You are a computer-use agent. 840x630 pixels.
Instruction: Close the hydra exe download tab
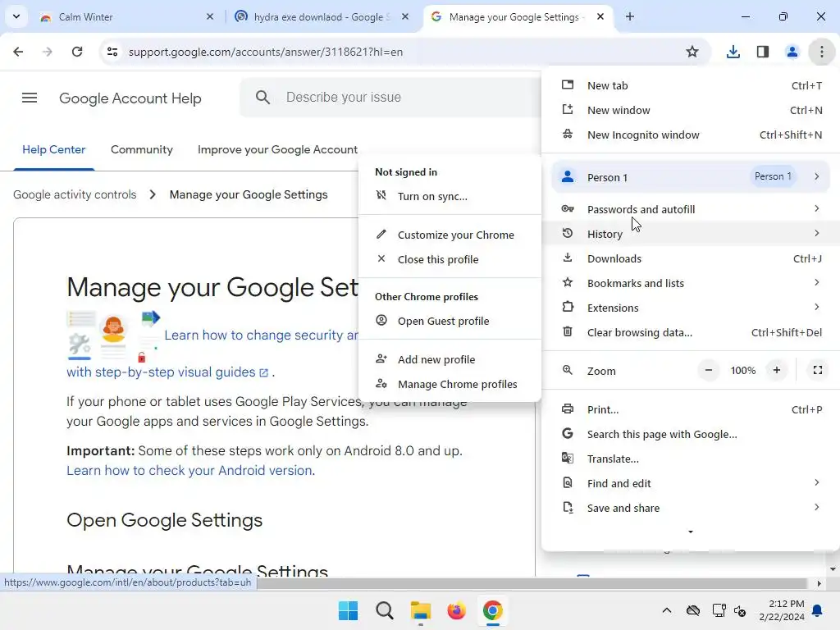pyautogui.click(x=405, y=16)
